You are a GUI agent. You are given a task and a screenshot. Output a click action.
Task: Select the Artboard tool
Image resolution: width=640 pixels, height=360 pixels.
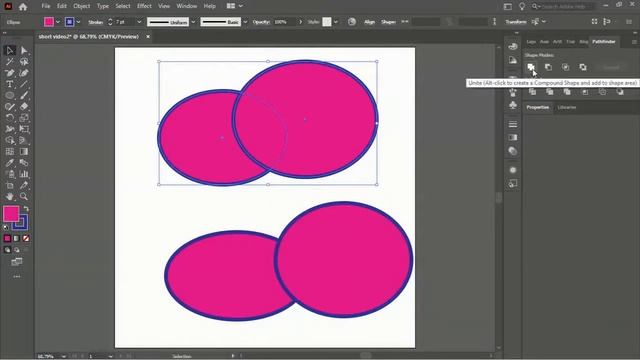click(x=10, y=185)
